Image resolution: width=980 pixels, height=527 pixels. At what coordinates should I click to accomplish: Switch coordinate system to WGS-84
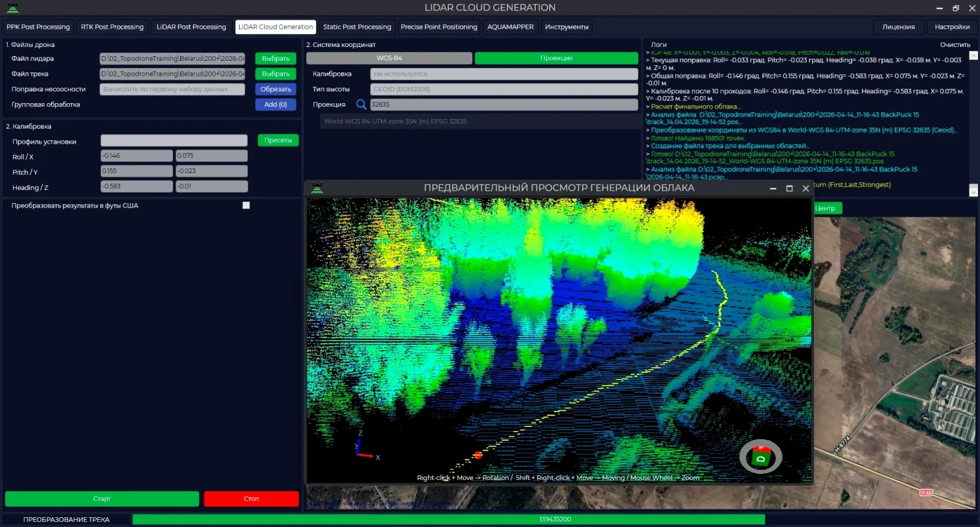(389, 58)
